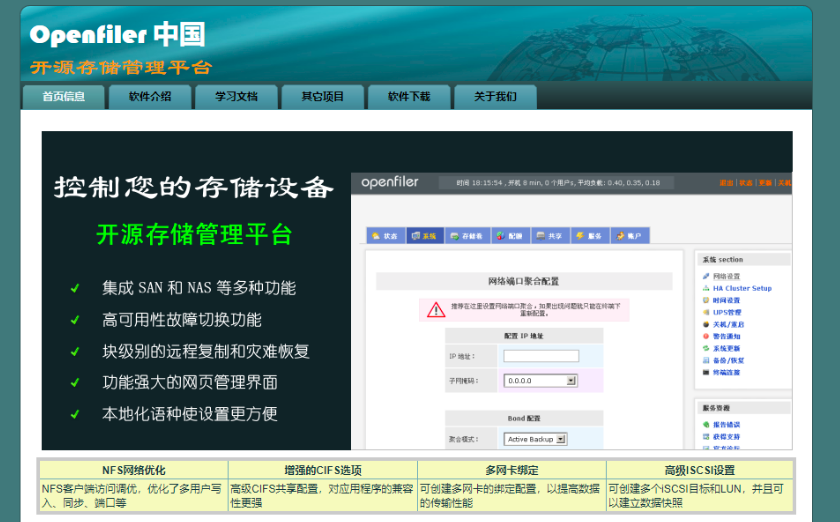Image resolution: width=840 pixels, height=522 pixels.
Task: Click the icon beside 网络设置
Action: 706,277
